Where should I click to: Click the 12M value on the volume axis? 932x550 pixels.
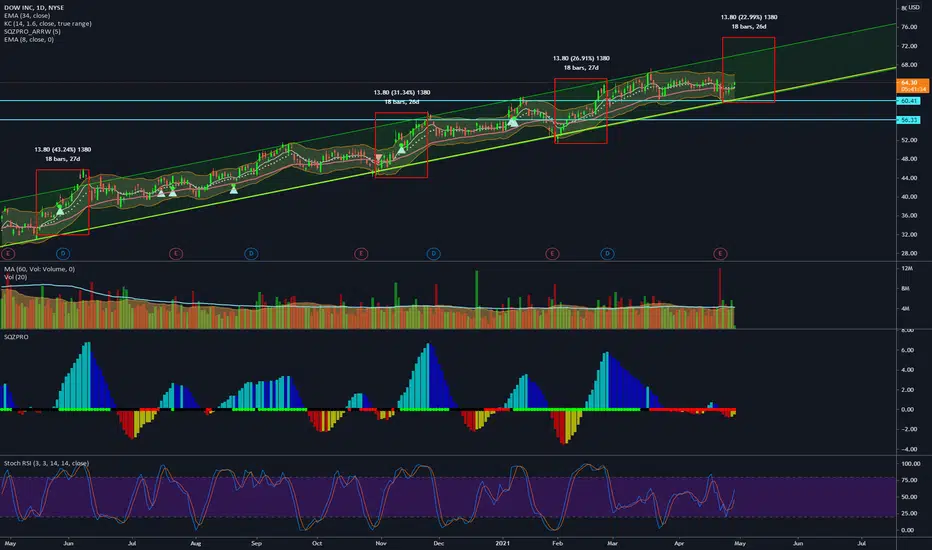906,268
